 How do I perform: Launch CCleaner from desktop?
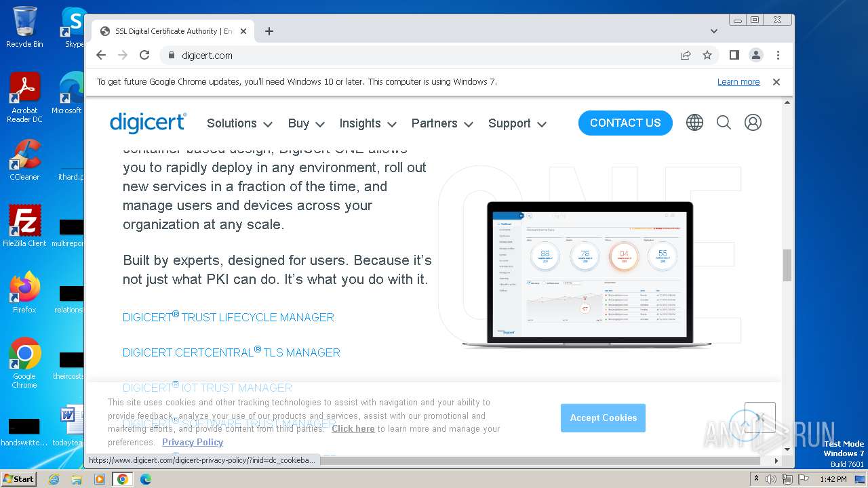(24, 161)
